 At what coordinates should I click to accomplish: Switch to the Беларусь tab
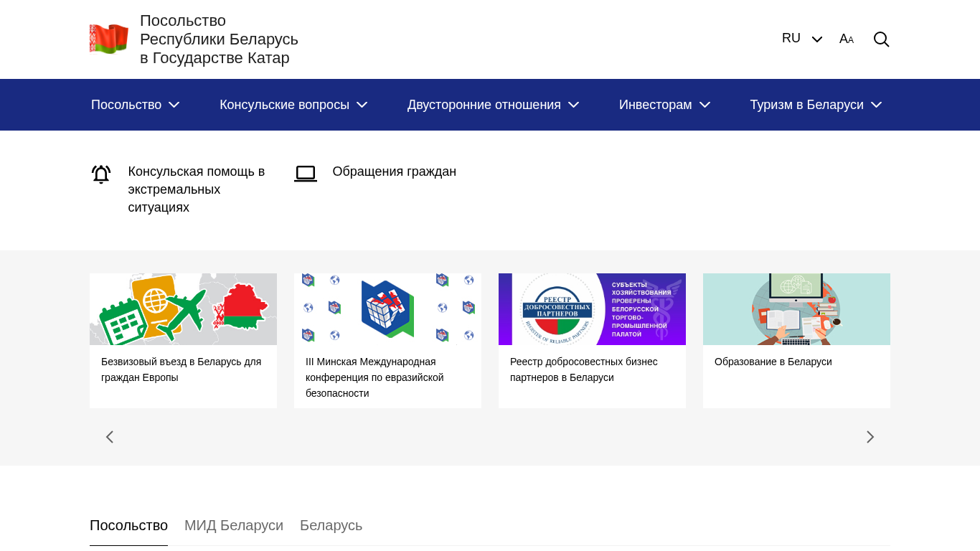(x=331, y=525)
